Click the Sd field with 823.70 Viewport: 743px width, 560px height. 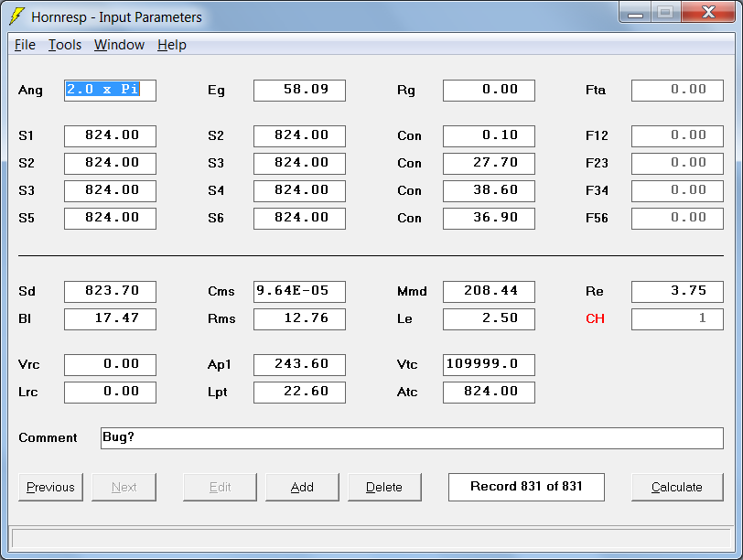110,292
